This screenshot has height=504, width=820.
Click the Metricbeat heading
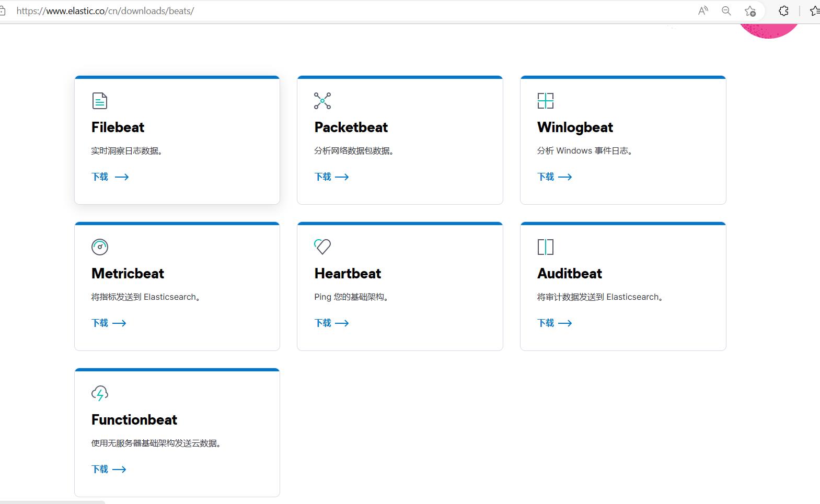click(x=128, y=274)
